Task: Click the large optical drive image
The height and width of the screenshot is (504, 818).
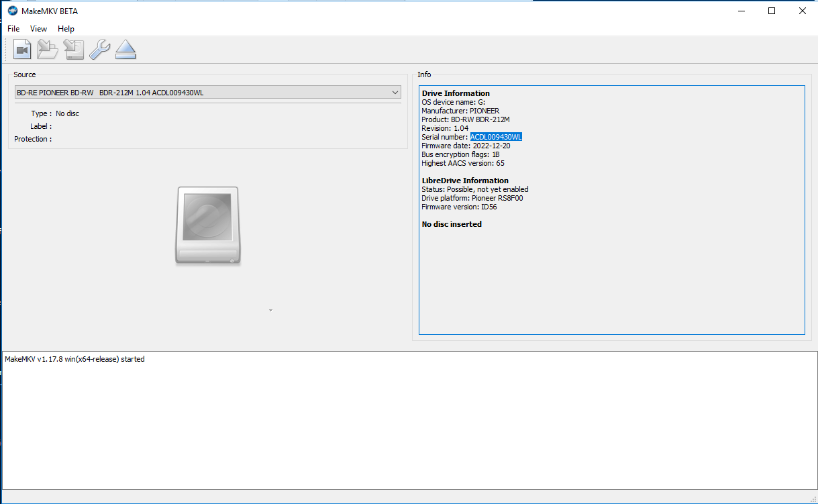Action: click(x=207, y=226)
